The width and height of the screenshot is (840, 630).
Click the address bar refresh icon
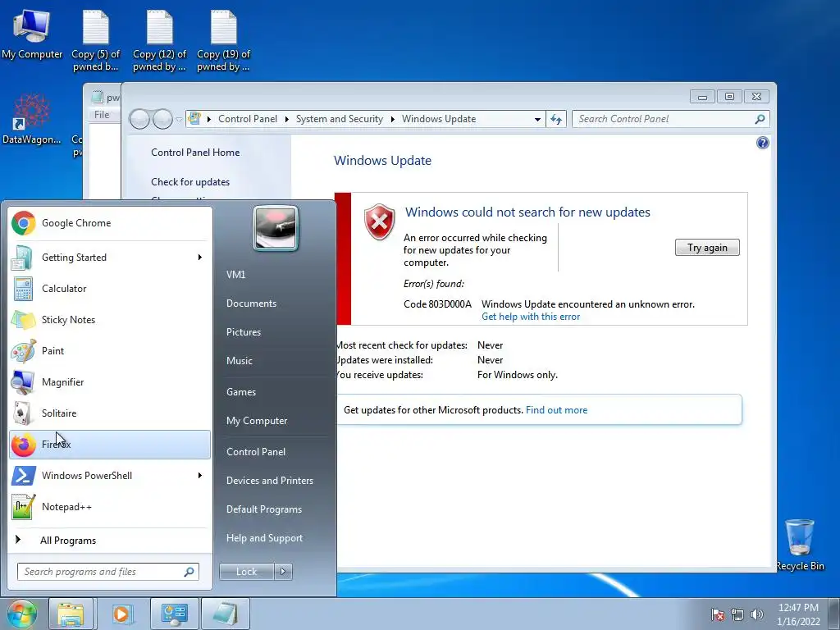pos(556,119)
